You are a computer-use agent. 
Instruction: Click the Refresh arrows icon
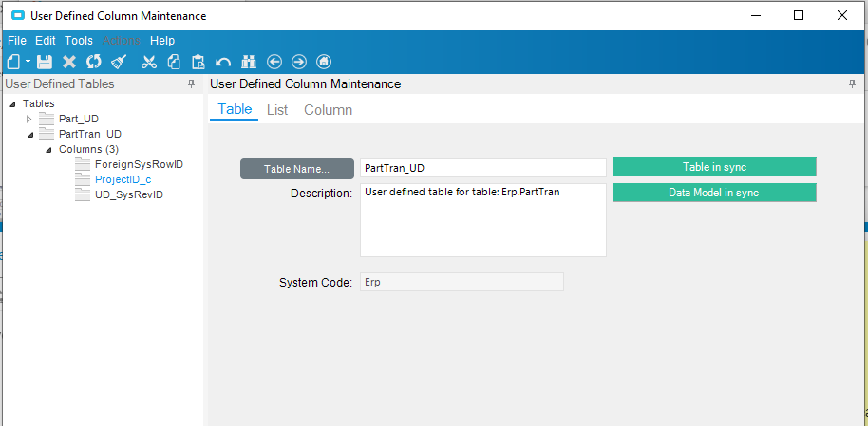coord(94,62)
